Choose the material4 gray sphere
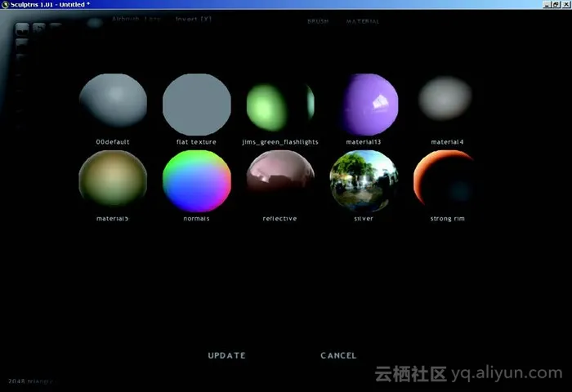The image size is (572, 392). 447,99
